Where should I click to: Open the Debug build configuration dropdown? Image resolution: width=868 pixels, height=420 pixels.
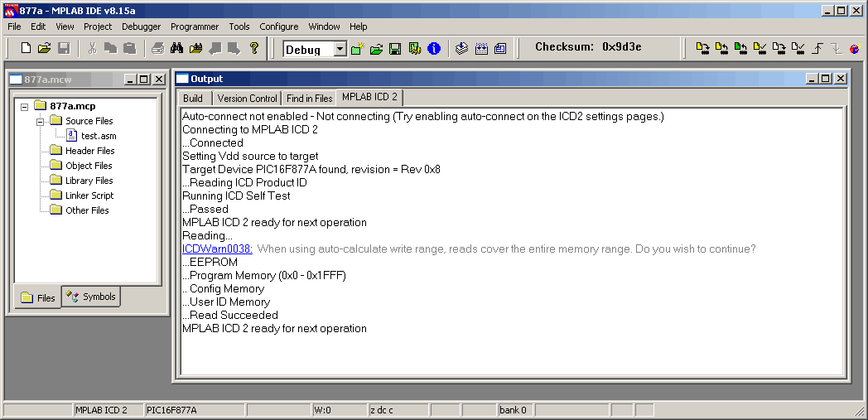[x=340, y=49]
